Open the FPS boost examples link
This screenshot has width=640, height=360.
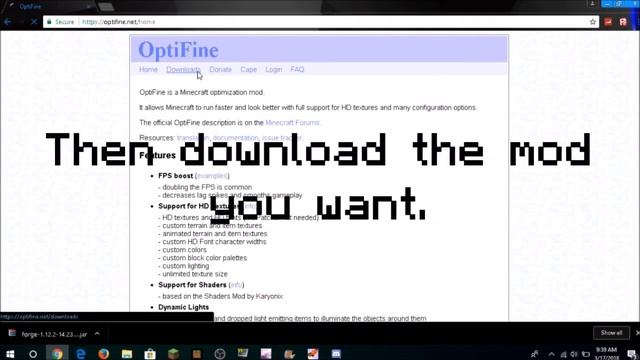[x=212, y=176]
